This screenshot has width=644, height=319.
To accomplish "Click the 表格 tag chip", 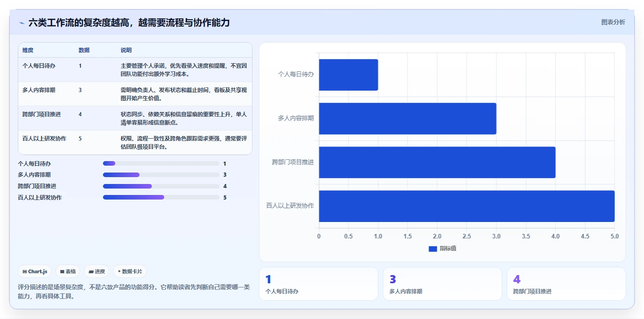I will coord(68,271).
